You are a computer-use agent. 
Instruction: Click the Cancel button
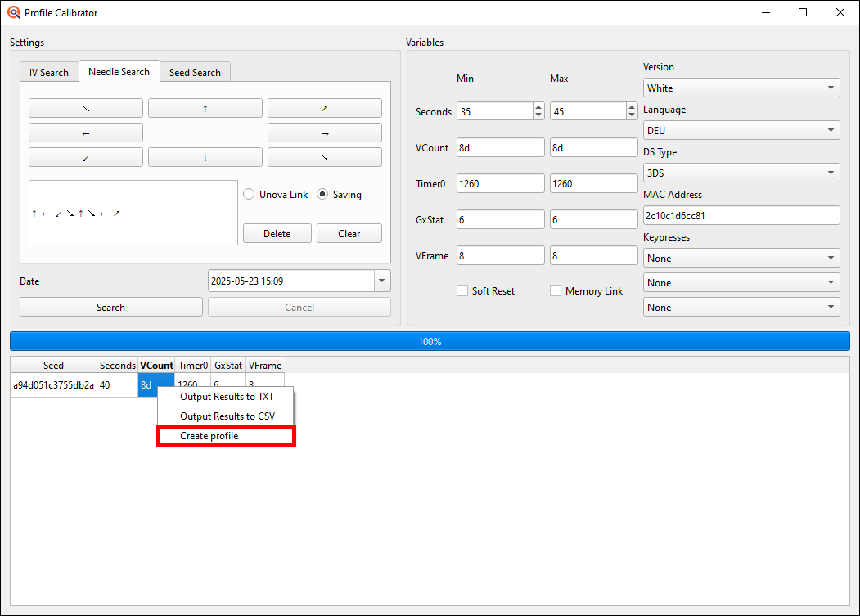point(299,307)
